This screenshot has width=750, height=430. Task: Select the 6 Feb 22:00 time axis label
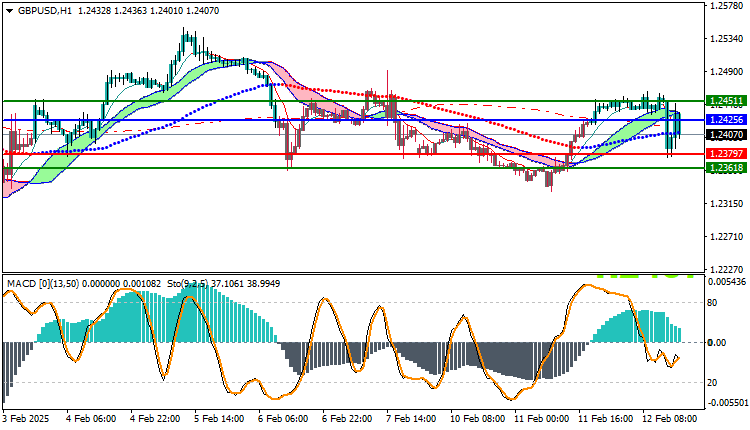347,419
